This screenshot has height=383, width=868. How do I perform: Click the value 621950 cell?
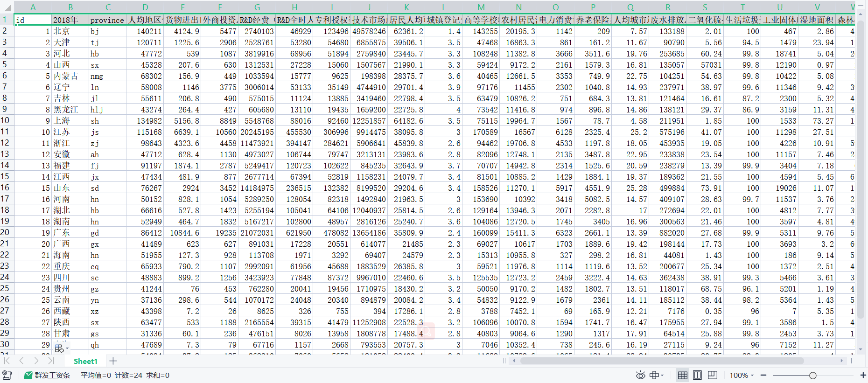click(x=294, y=233)
